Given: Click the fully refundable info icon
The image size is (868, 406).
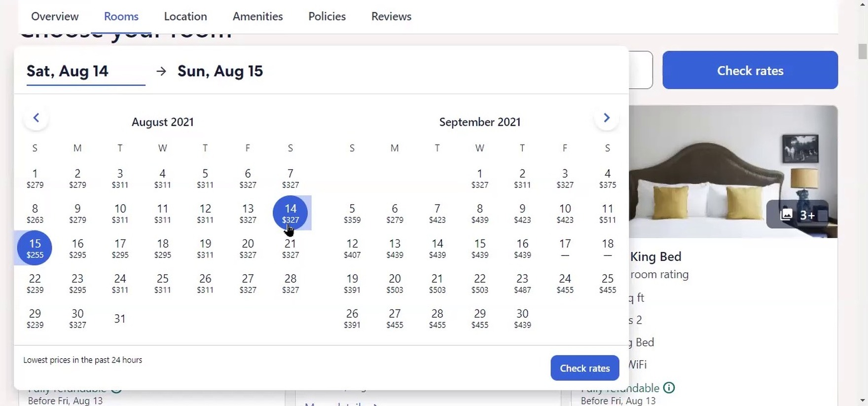Looking at the screenshot, I should coord(669,388).
